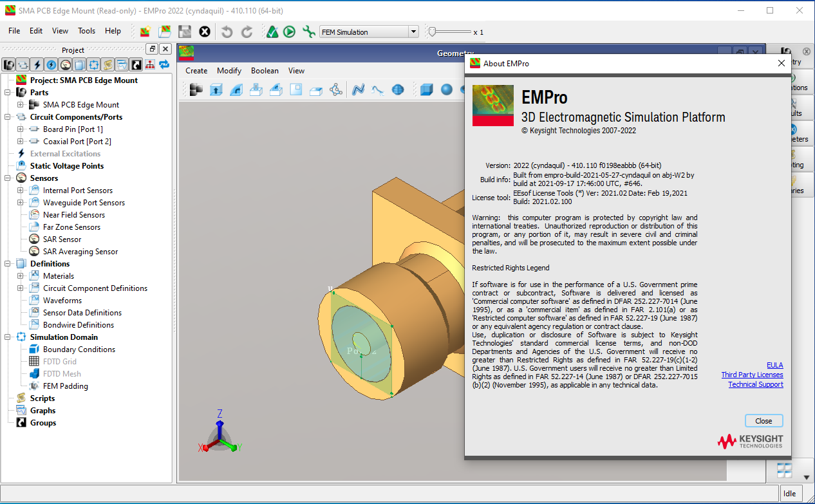The width and height of the screenshot is (815, 504).
Task: Toggle the Simulation Domain filter icon
Action: (94, 64)
